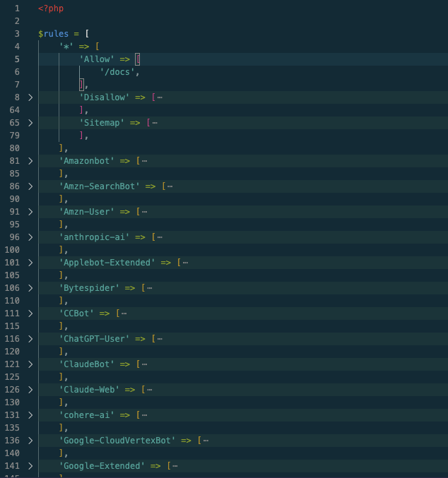Screen dimensions: 448x478
Task: Click the $rules variable name
Action: [x=53, y=34]
